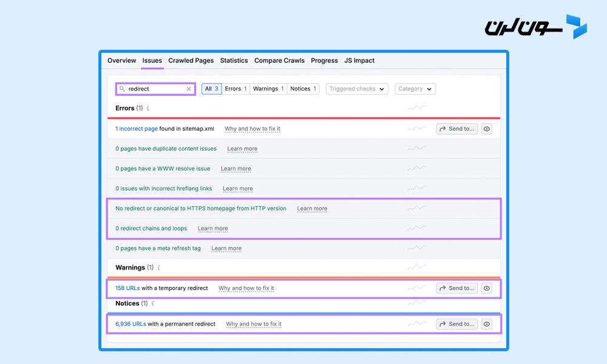Open trend graph for redirect chains and loops

(x=417, y=228)
